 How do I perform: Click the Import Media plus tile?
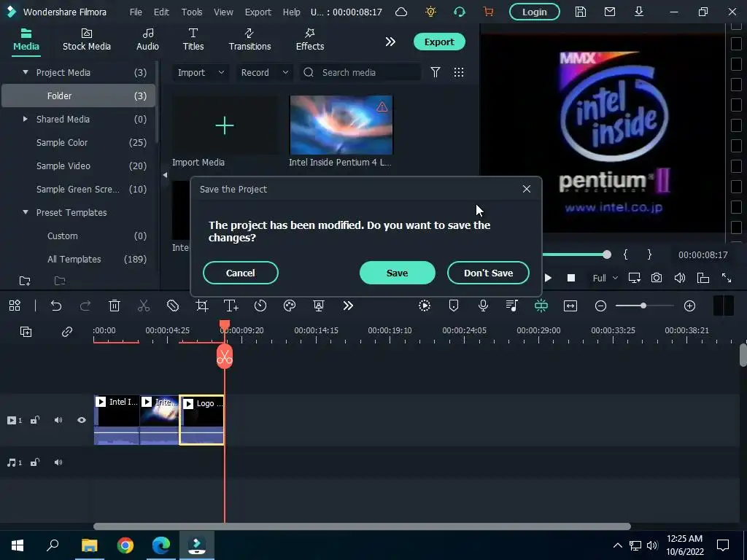point(225,125)
